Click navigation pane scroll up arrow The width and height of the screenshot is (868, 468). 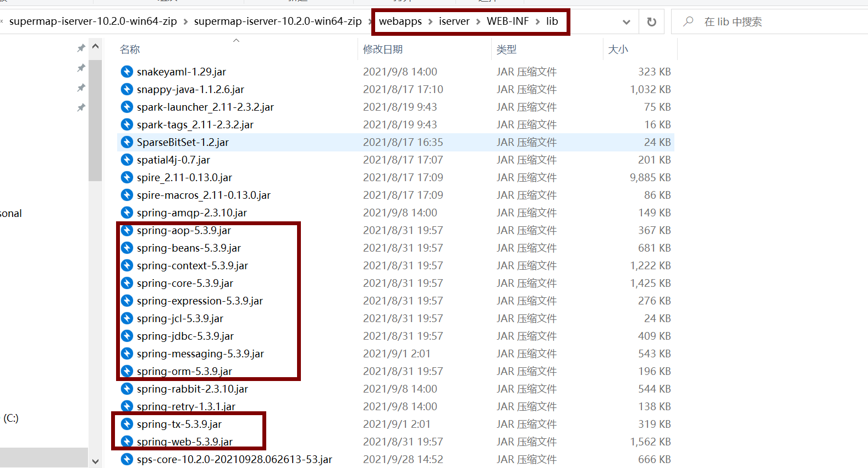95,47
